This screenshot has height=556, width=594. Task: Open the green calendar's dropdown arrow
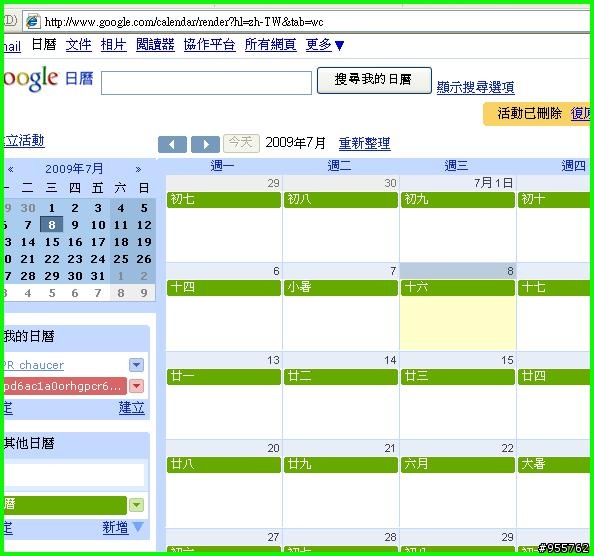point(136,505)
